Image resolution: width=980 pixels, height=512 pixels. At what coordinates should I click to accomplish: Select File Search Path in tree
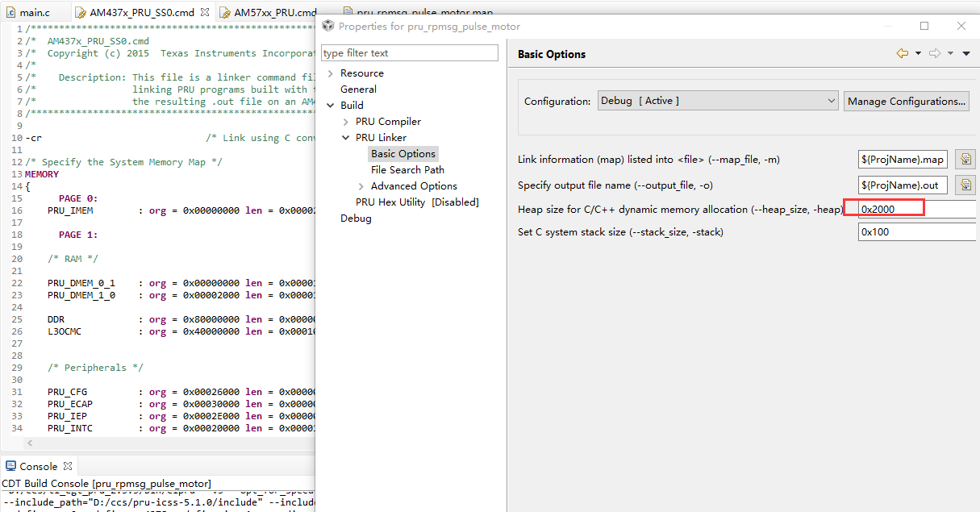(x=407, y=170)
